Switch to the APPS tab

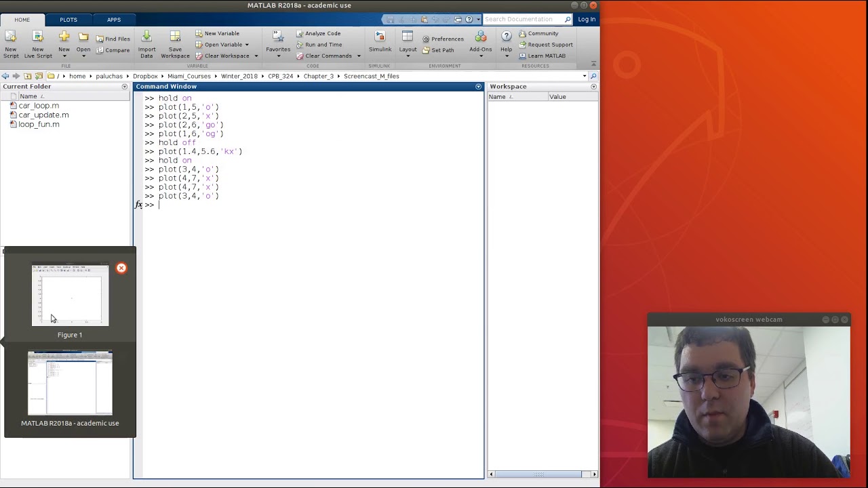pyautogui.click(x=114, y=20)
